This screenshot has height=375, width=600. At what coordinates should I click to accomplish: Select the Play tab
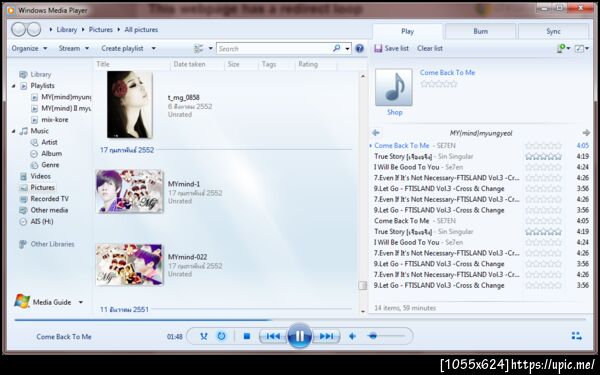tap(407, 31)
